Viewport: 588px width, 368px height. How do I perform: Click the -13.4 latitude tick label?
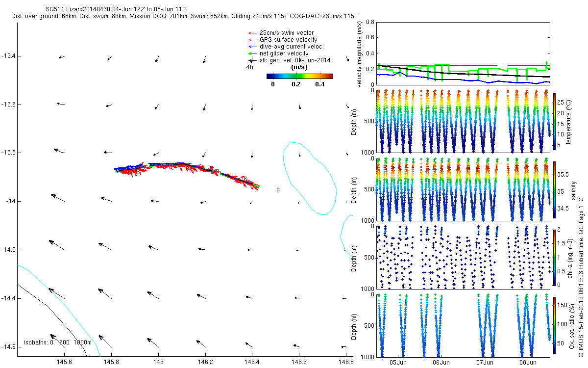tap(8, 56)
